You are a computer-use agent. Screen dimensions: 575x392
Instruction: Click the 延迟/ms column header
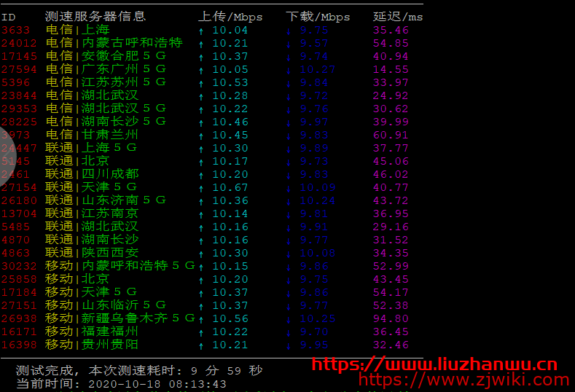point(397,16)
